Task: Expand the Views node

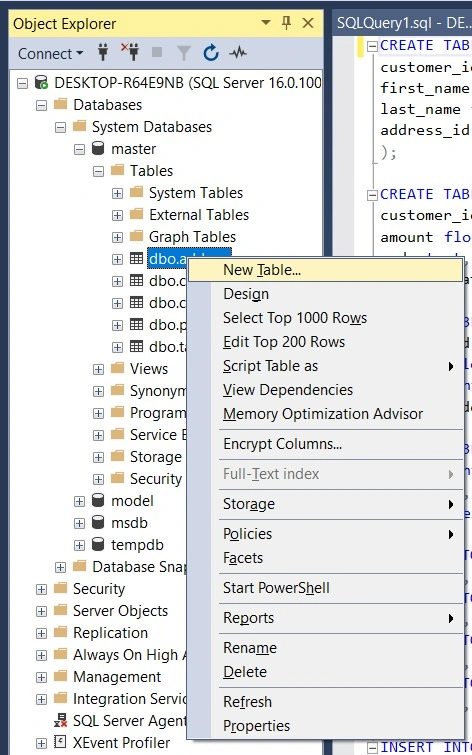Action: pyautogui.click(x=98, y=369)
